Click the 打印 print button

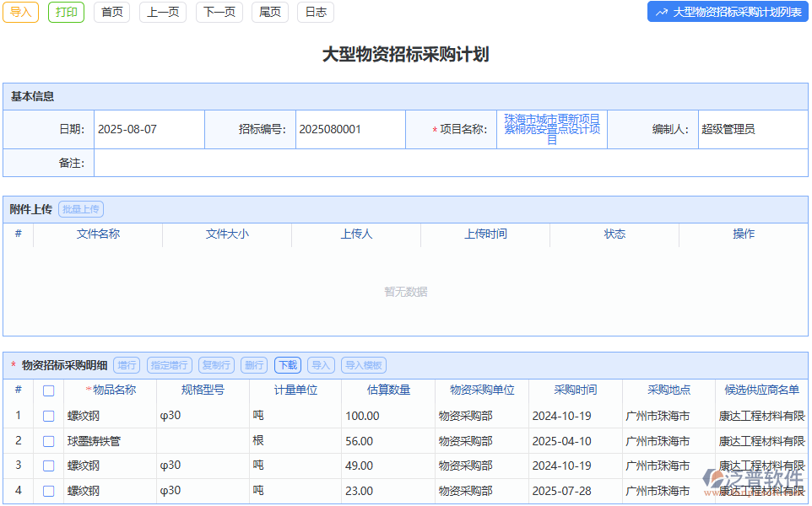tap(66, 13)
